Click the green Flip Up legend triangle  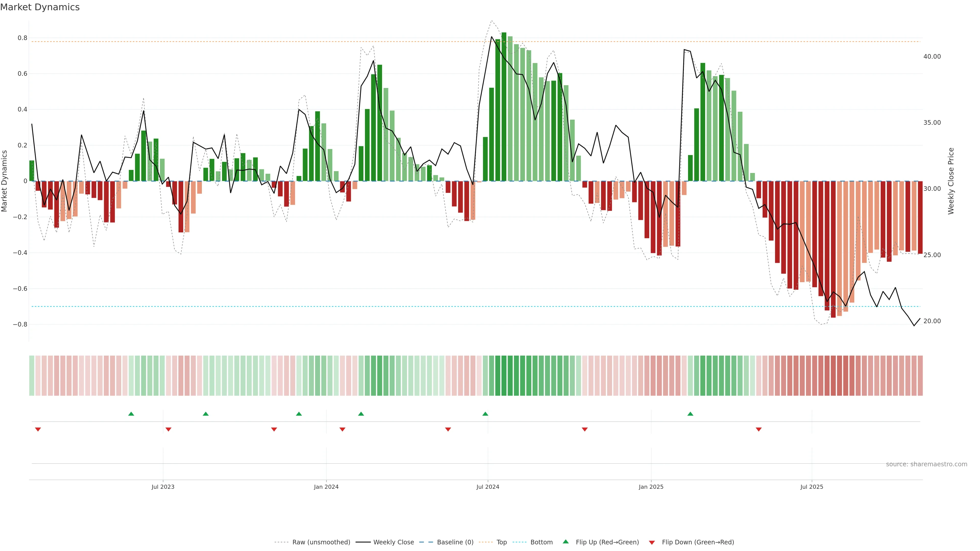click(x=566, y=542)
